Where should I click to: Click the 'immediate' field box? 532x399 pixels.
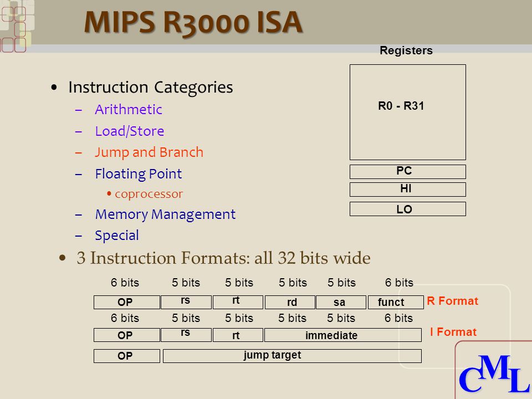343,335
